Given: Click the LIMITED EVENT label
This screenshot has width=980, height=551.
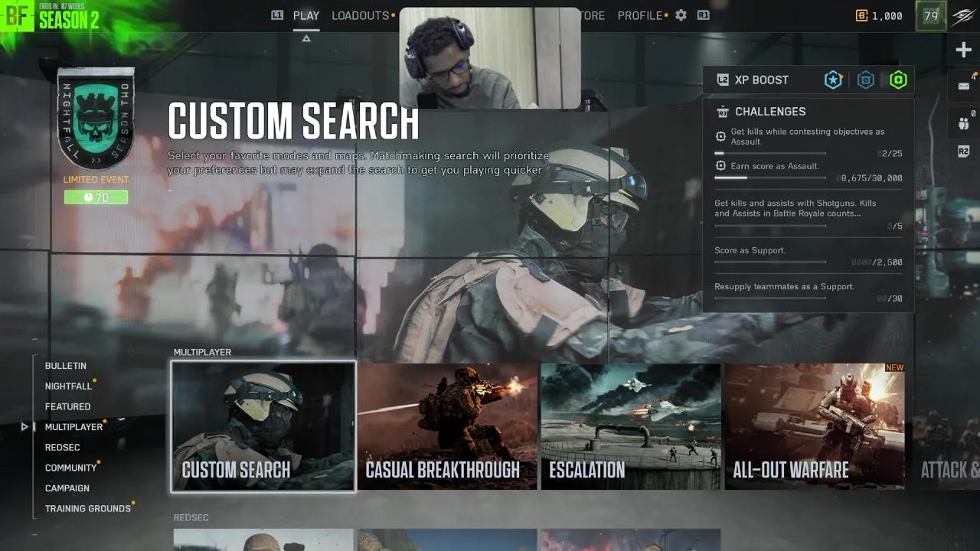Looking at the screenshot, I should pos(96,180).
